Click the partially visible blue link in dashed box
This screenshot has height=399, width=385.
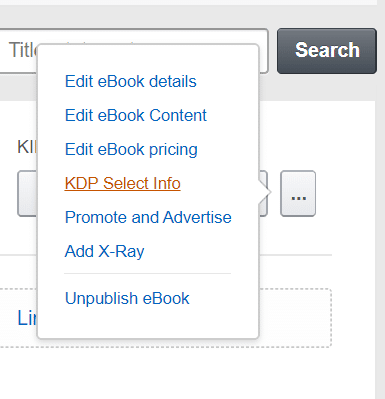click(x=27, y=318)
